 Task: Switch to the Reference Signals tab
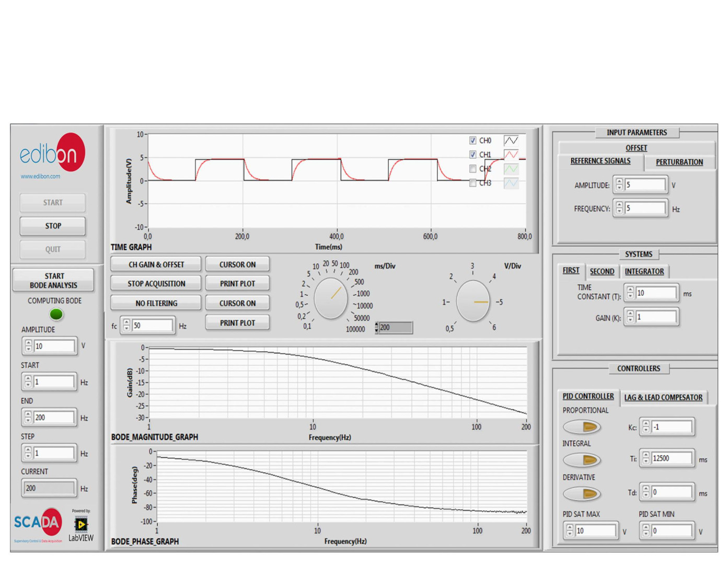600,161
